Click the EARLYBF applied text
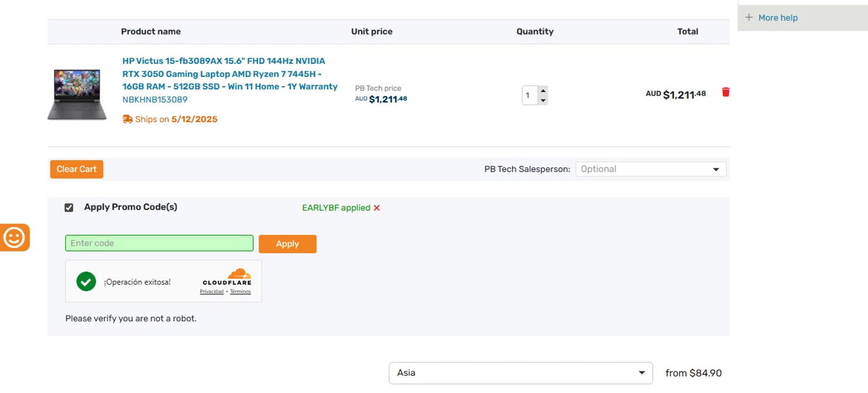868x393 pixels. (x=336, y=208)
